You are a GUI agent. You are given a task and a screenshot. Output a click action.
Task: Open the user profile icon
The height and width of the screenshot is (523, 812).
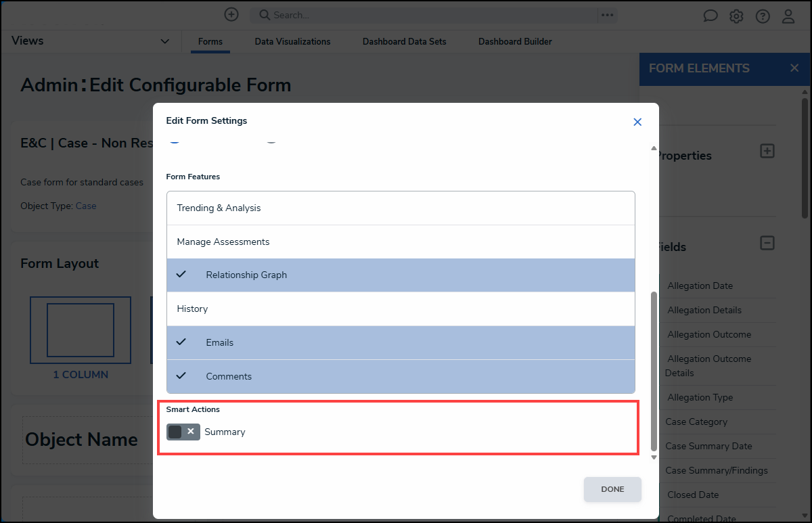click(788, 16)
